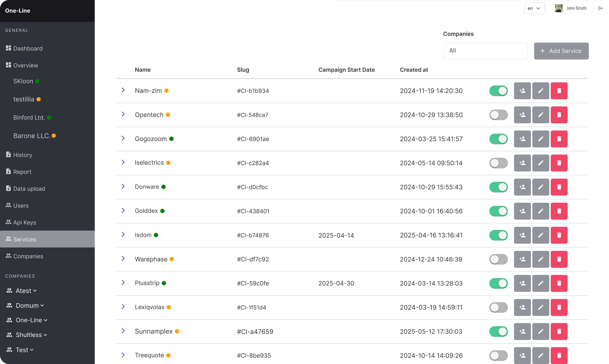Click the trash icon for the Isdom row
Screen dimensions: 609x364
(x=559, y=235)
